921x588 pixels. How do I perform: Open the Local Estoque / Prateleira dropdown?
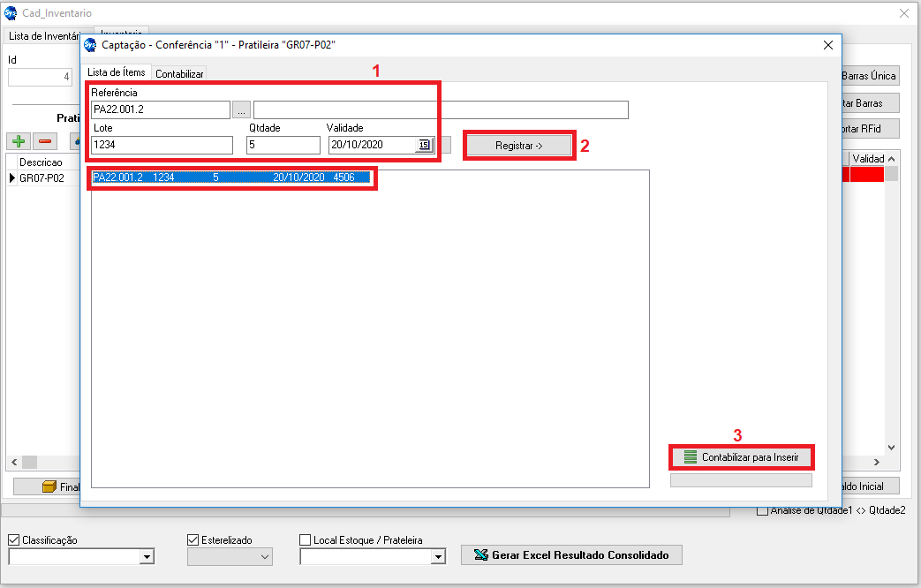point(437,557)
